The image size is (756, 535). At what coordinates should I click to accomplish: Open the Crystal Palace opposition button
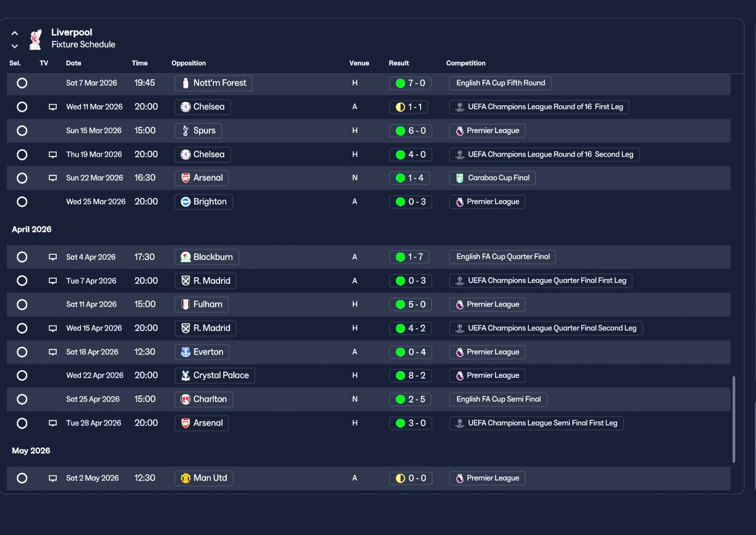[x=215, y=375]
